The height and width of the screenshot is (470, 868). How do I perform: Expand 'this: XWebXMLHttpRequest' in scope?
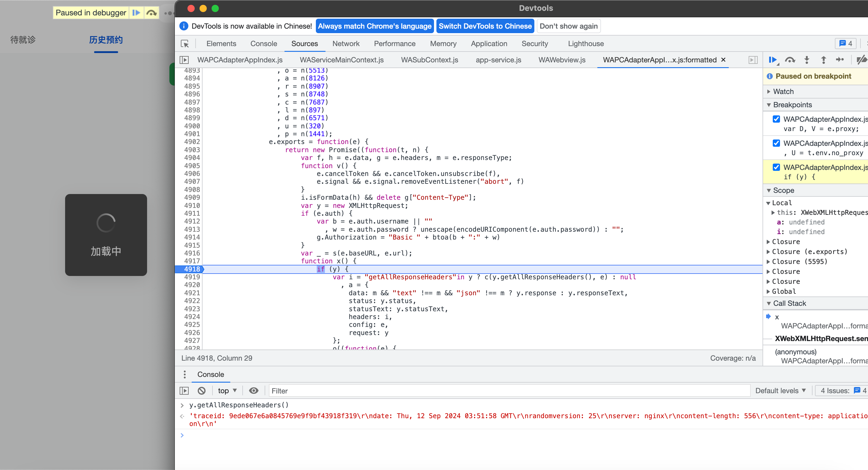(773, 213)
